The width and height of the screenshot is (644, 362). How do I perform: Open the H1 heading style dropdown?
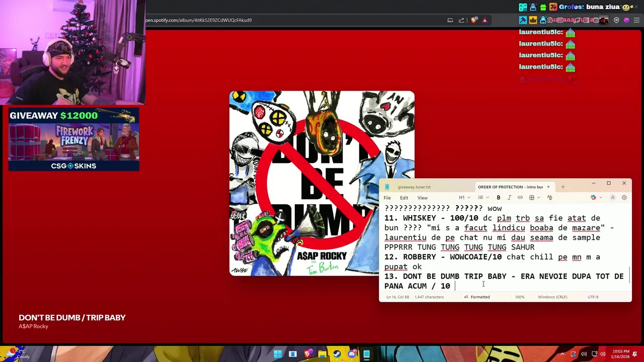[x=464, y=198]
